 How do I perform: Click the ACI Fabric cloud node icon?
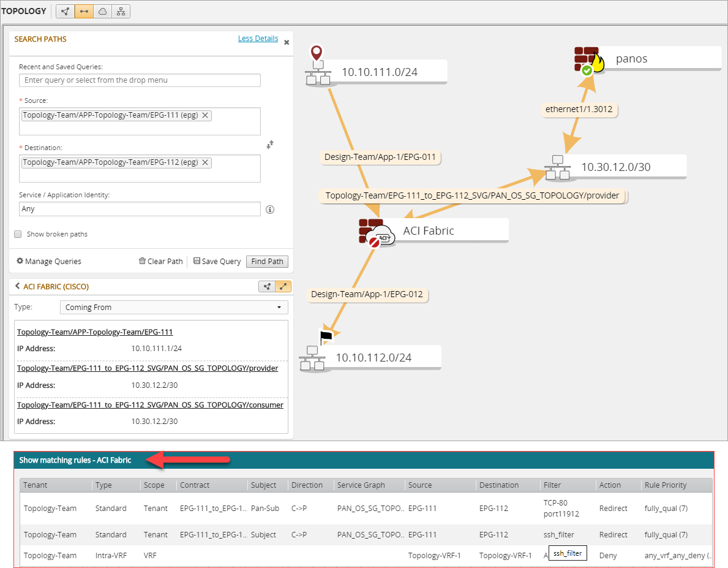(376, 232)
